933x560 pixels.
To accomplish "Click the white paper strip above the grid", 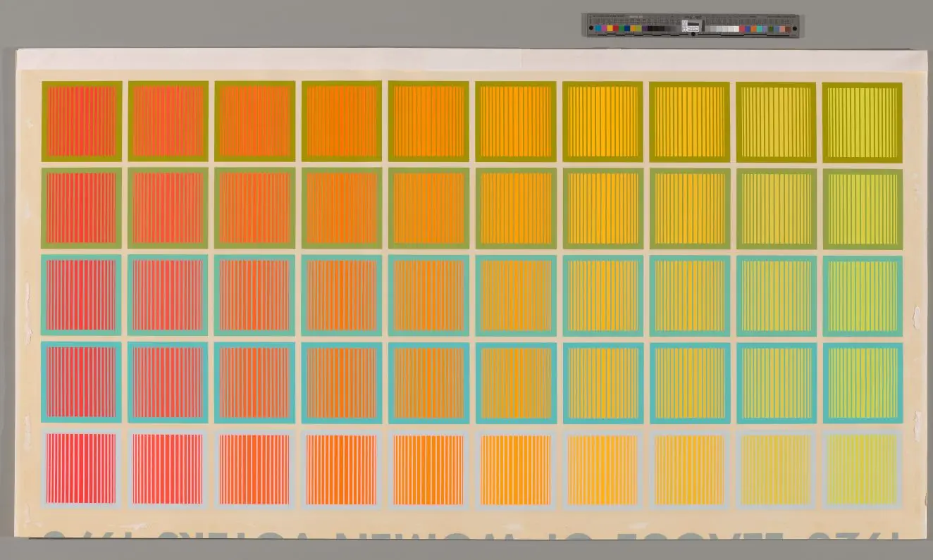I will click(x=465, y=59).
